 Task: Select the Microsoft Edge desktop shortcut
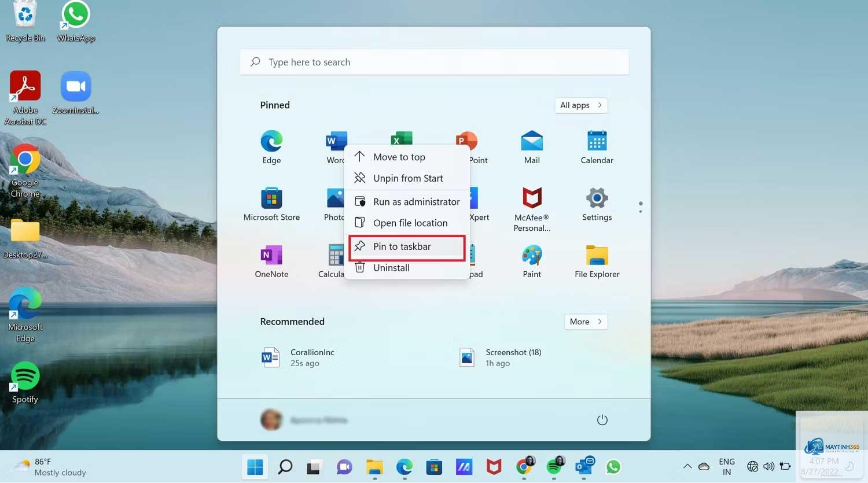coord(25,315)
